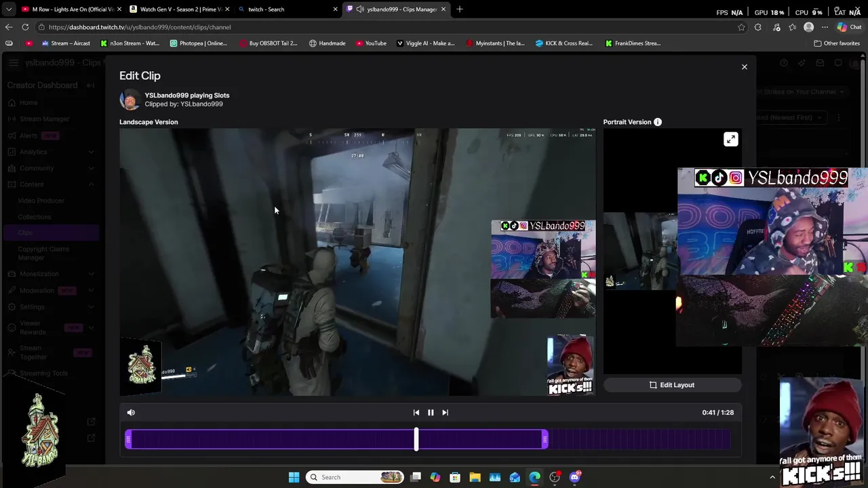Refresh the current page
This screenshot has width=868, height=488.
click(x=25, y=27)
